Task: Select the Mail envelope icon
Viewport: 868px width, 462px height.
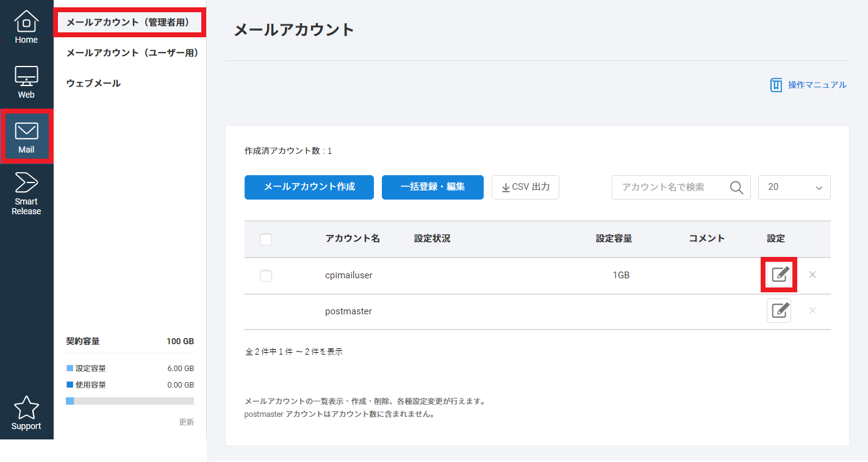Action: click(x=26, y=131)
